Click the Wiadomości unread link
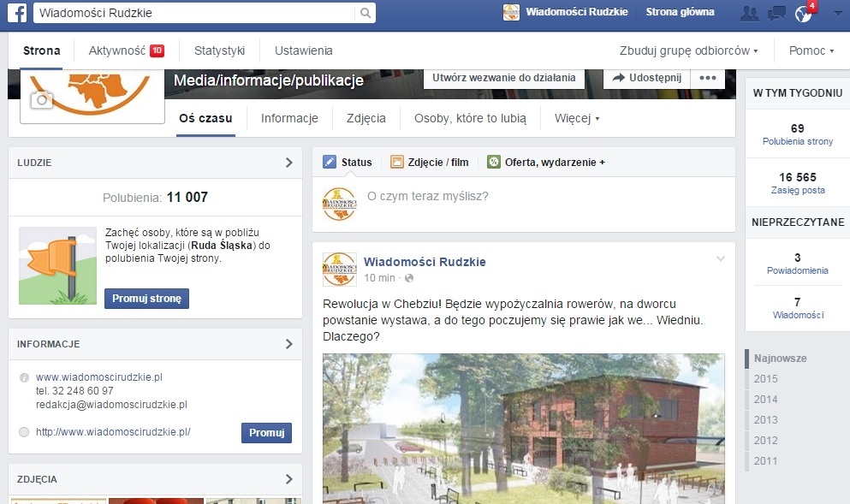Screen dimensions: 850x504 click(x=798, y=315)
